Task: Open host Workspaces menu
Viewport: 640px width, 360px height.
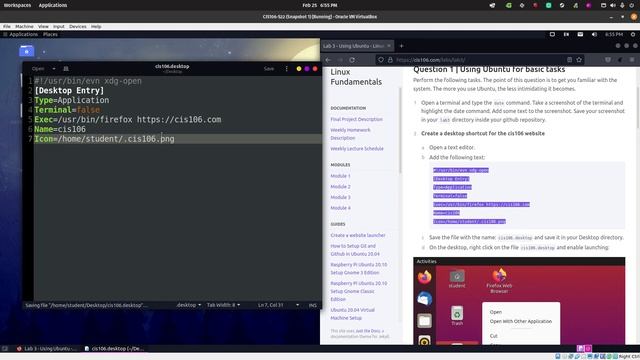Action: point(17,5)
